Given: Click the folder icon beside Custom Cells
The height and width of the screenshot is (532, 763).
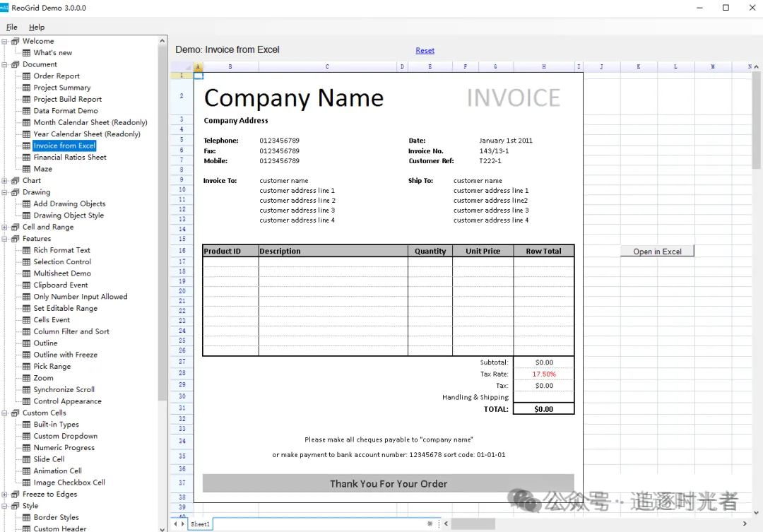Looking at the screenshot, I should pyautogui.click(x=16, y=413).
